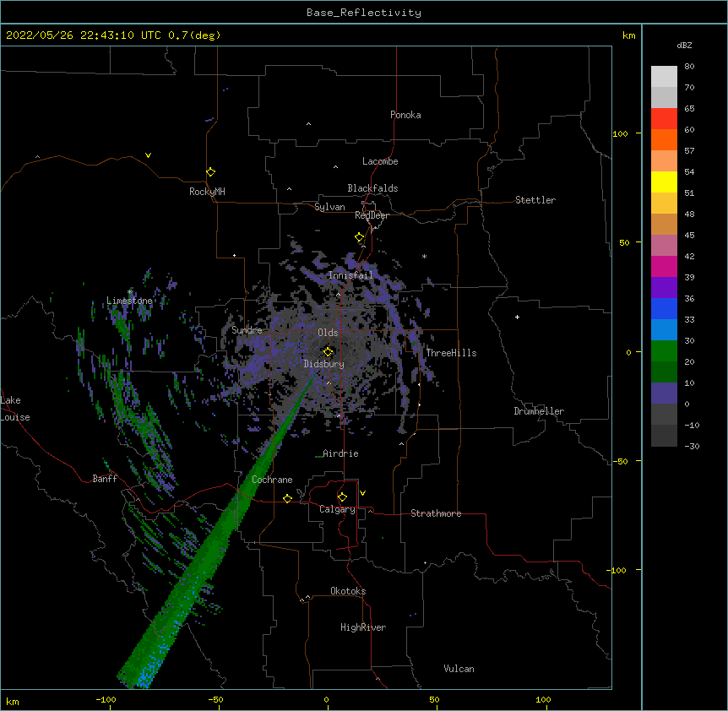This screenshot has height=711, width=728.
Task: Click the yellow V marker northeast of Calgary
Action: [362, 493]
